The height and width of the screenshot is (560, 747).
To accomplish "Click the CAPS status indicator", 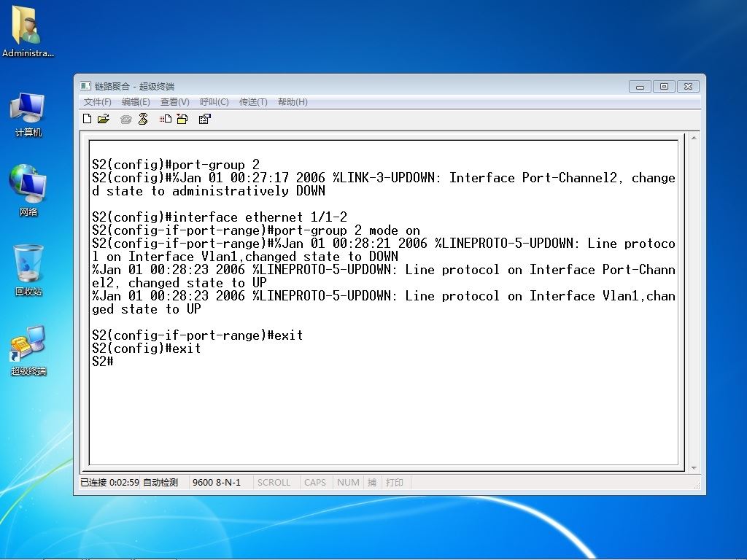I will click(x=315, y=483).
